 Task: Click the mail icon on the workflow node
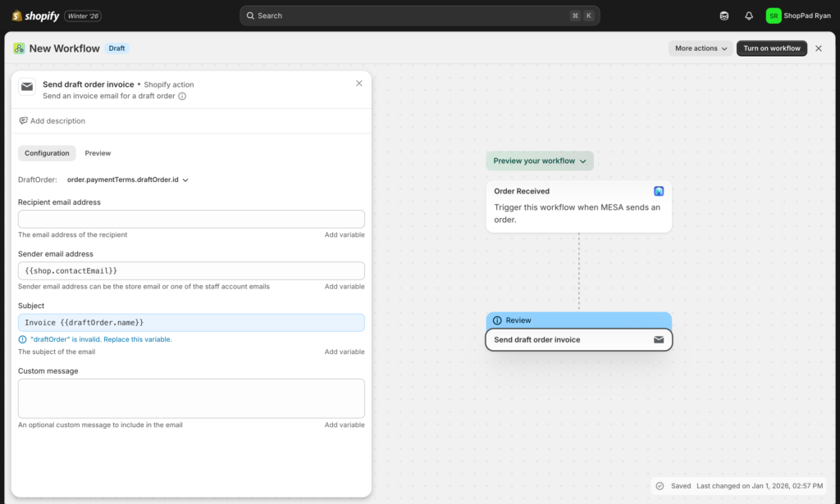(659, 339)
